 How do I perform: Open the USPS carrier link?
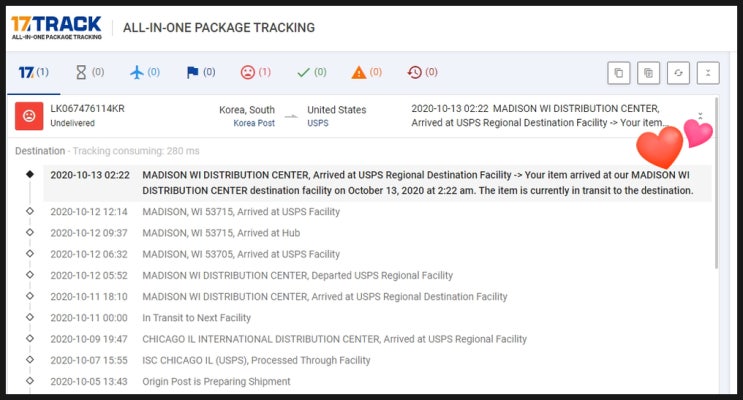pyautogui.click(x=317, y=124)
